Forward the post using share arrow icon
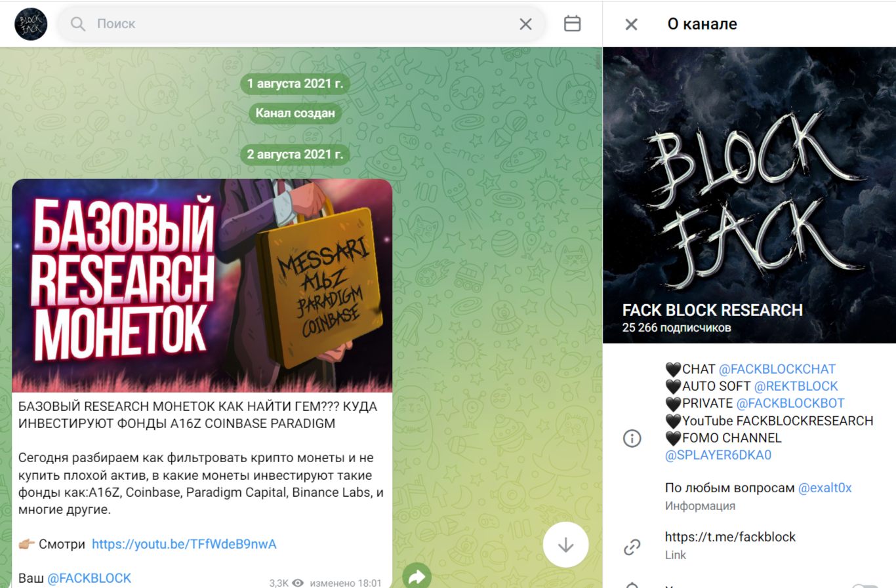 tap(417, 576)
